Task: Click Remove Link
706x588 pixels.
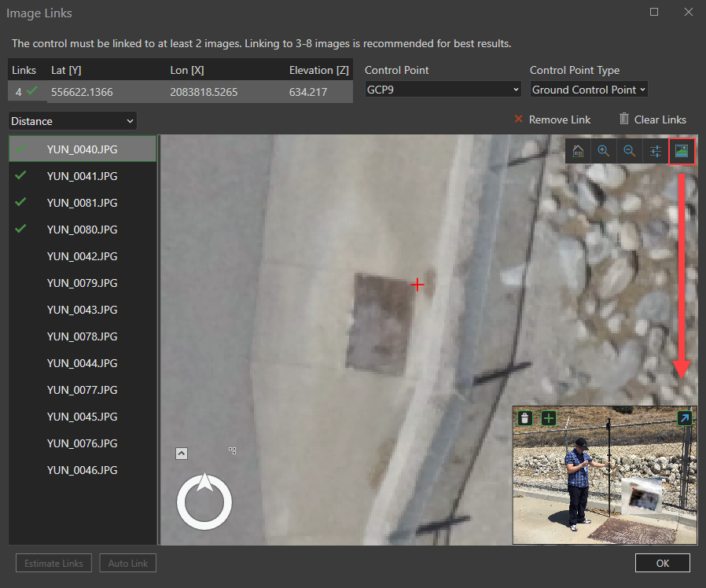Action: [552, 119]
